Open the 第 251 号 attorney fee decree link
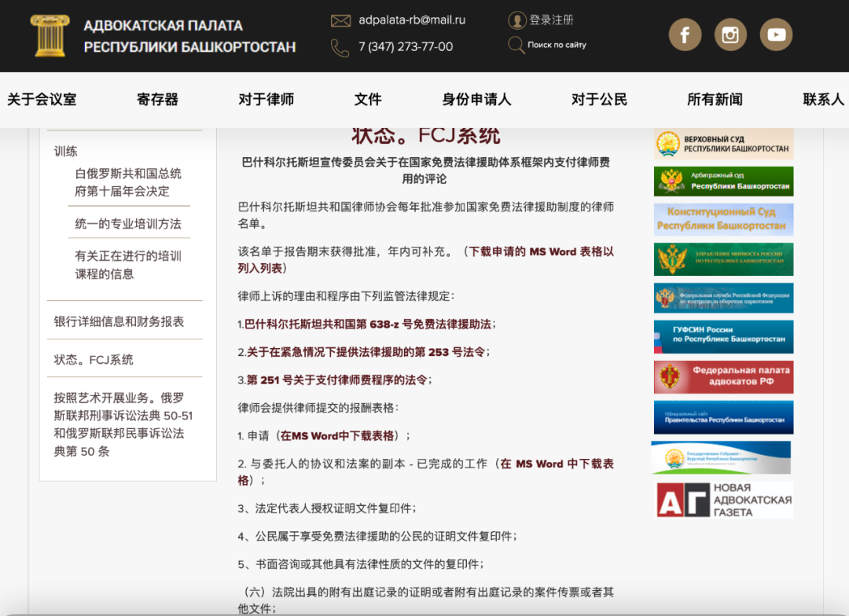Viewport: 849px width, 616px height. click(x=337, y=379)
